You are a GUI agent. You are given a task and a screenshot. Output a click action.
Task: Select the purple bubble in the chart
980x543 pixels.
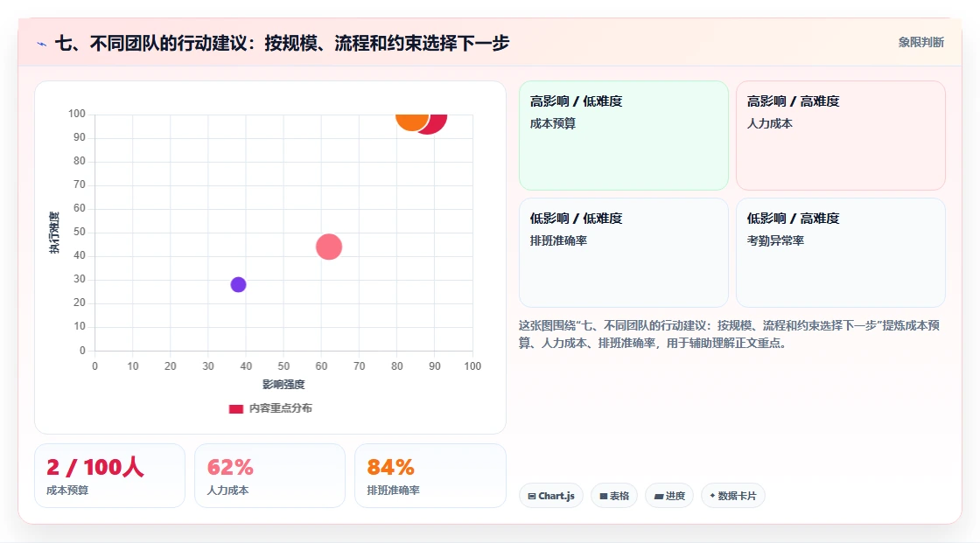238,285
